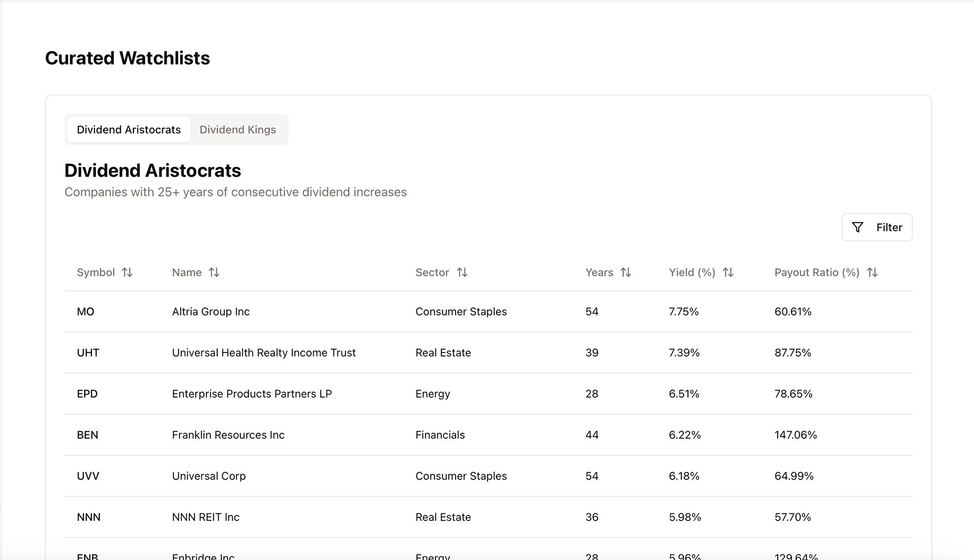Click the 36 years value
The height and width of the screenshot is (560, 974).
[x=592, y=517]
